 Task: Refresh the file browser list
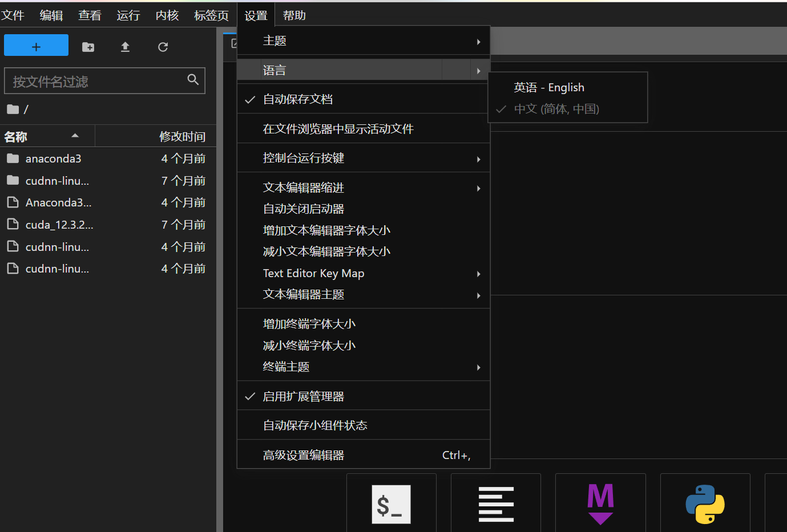point(163,47)
